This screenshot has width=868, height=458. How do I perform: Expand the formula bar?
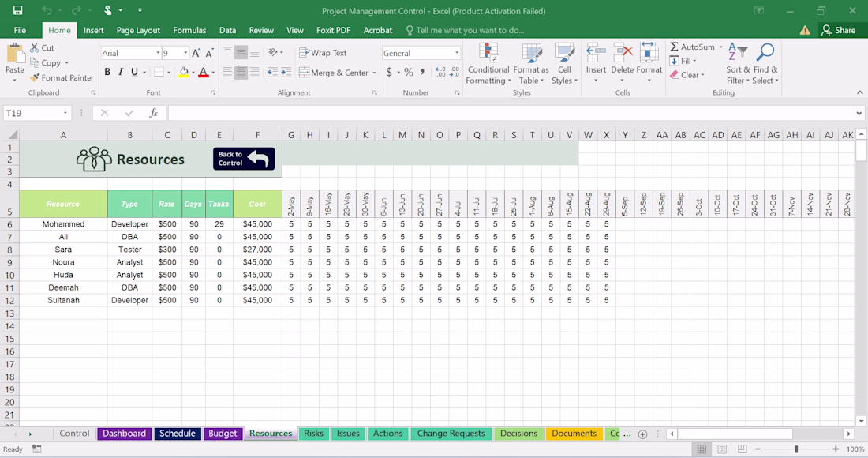(859, 113)
